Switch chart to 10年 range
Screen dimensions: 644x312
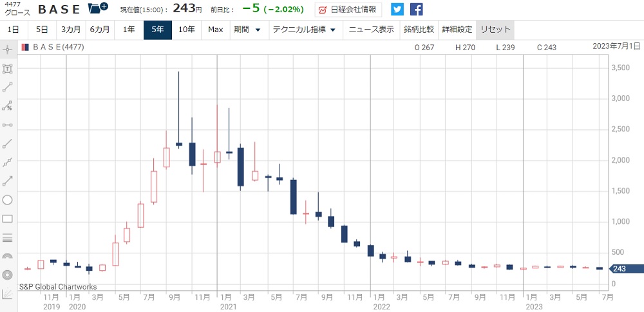[x=187, y=30]
